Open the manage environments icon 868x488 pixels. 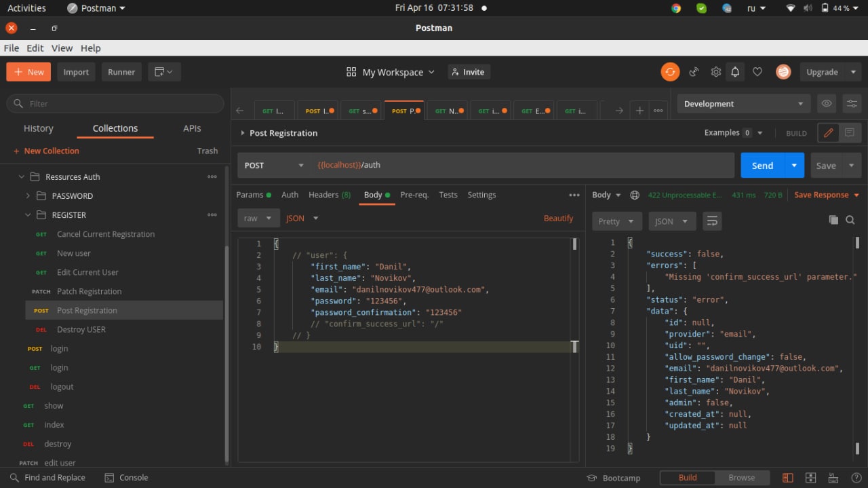coord(852,104)
